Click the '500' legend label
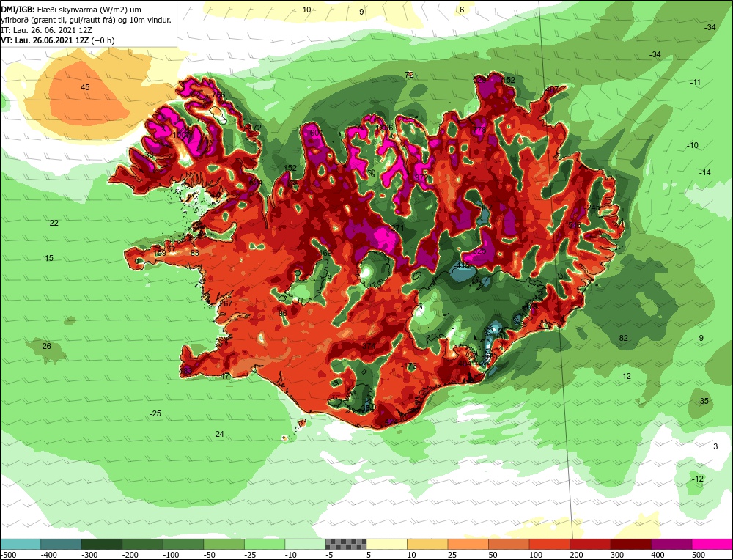The height and width of the screenshot is (560, 733). pyautogui.click(x=699, y=555)
